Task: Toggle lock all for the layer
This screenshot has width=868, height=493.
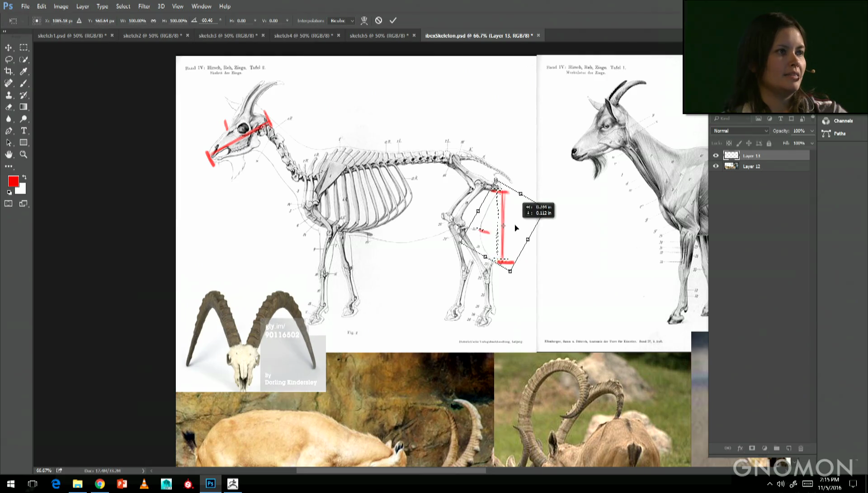Action: coord(769,143)
